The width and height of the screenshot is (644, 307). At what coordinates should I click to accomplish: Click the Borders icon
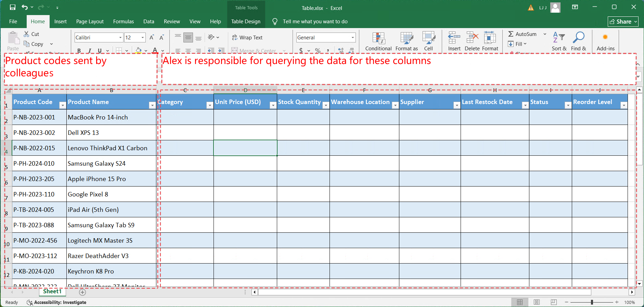click(119, 50)
